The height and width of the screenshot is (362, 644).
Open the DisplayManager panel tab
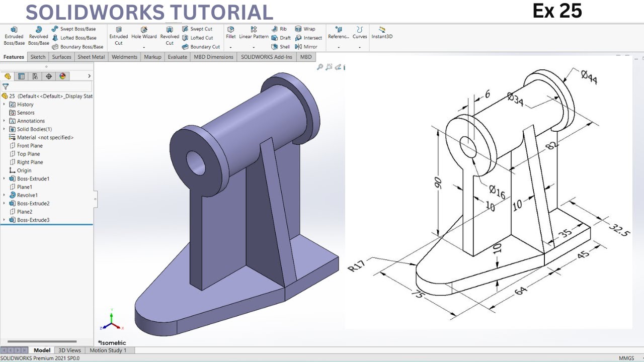62,76
